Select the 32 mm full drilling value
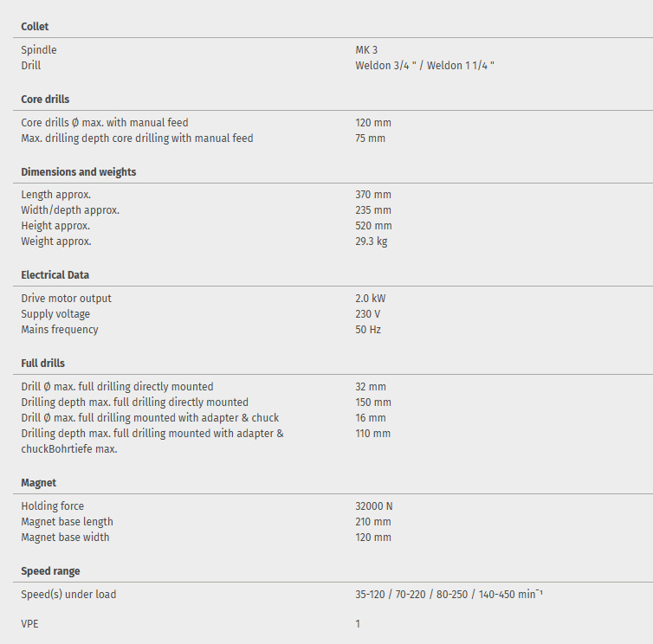 370,387
